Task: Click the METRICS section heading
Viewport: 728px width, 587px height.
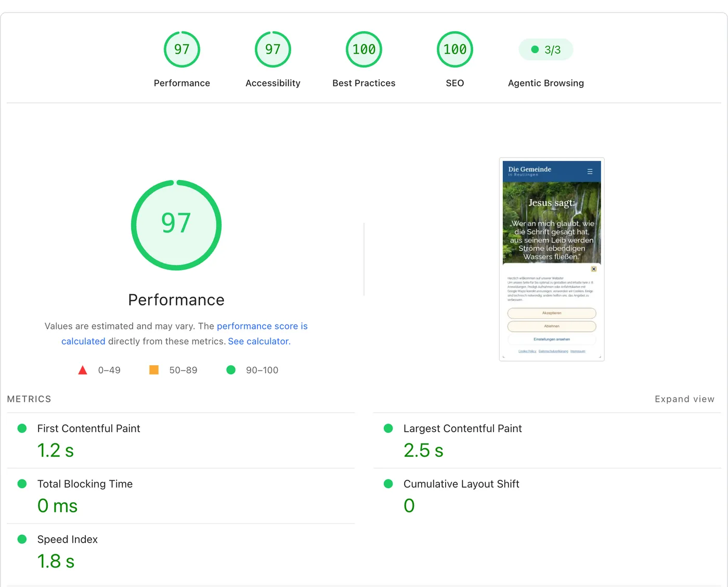Action: tap(29, 399)
